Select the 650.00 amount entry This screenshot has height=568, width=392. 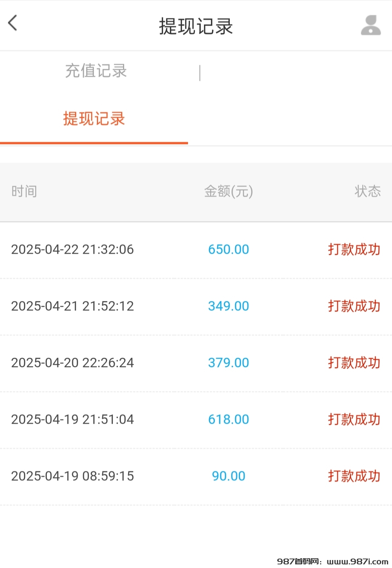[x=229, y=250]
